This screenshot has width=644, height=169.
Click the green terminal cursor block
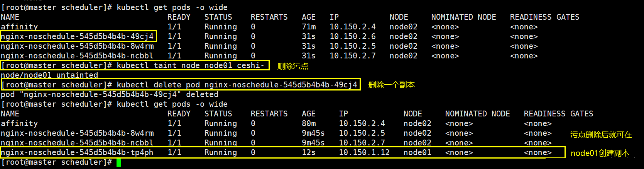[x=119, y=162]
